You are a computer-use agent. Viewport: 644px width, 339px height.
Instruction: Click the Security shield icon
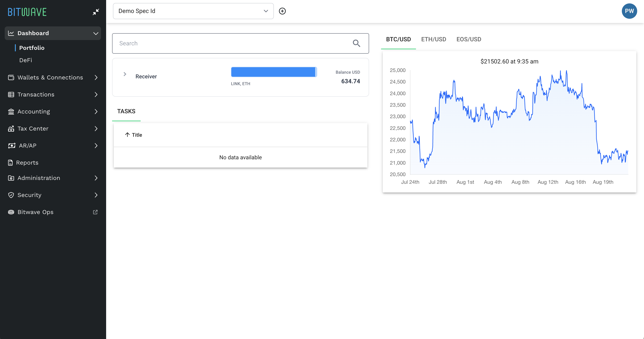(x=11, y=195)
